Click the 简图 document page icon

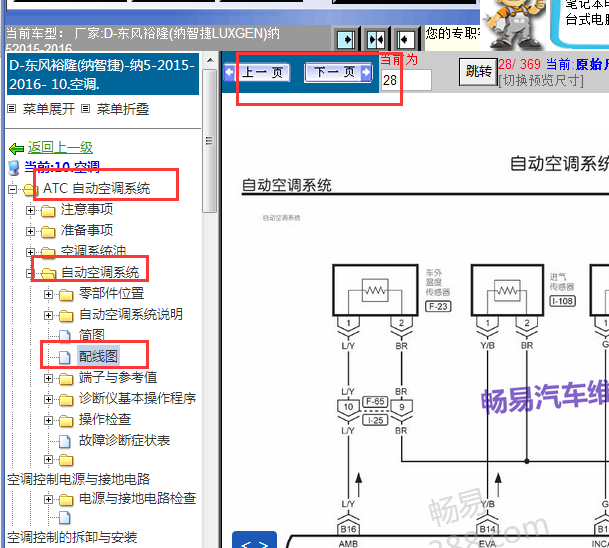65,336
